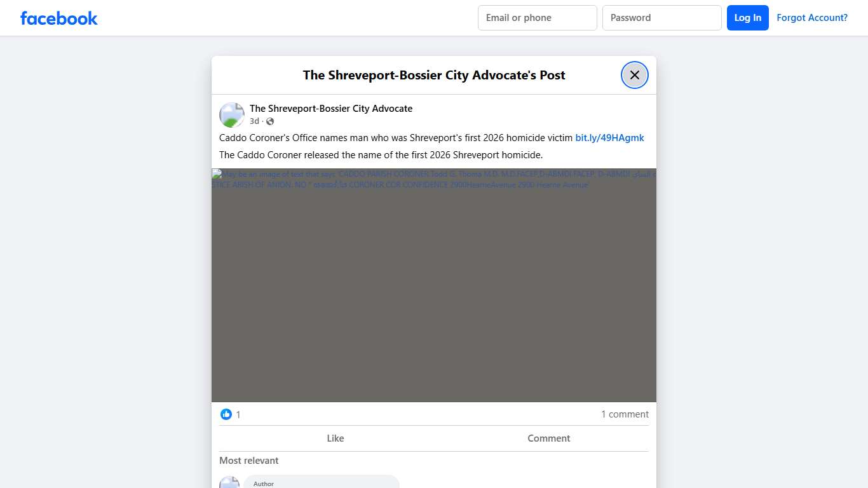Click the commenter avatar below Most relevant
The height and width of the screenshot is (488, 868).
point(229,483)
